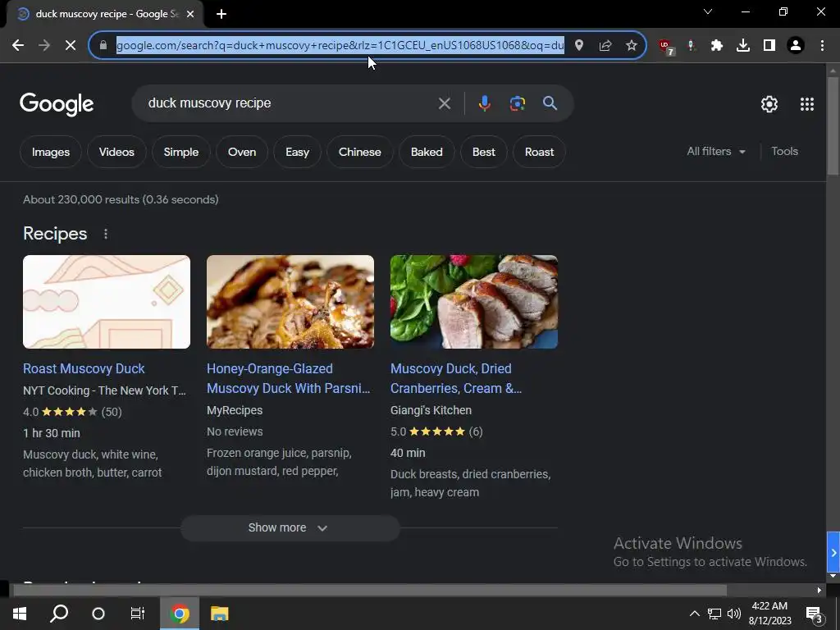Share this page icon
Viewport: 840px width, 630px height.
605,46
